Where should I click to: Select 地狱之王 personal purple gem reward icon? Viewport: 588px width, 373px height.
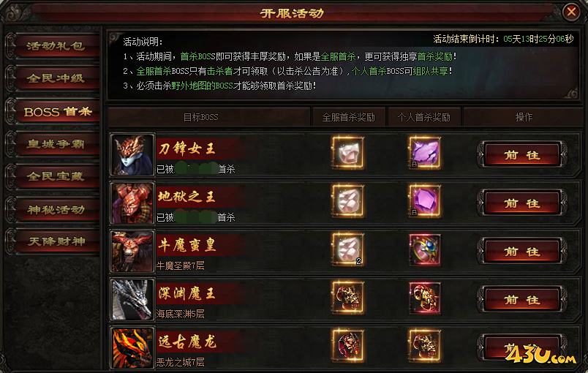click(424, 201)
